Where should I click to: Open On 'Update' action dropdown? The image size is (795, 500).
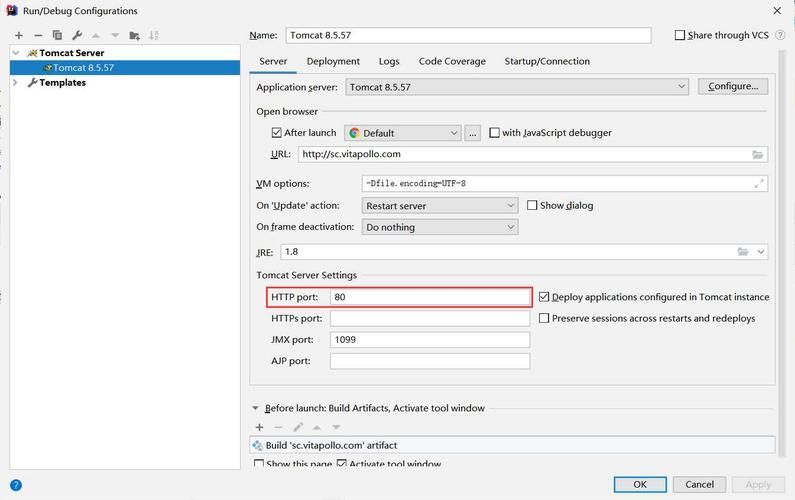coord(440,206)
